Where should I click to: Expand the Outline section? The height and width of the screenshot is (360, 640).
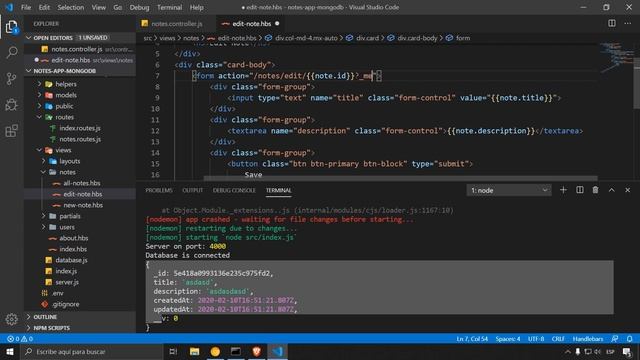click(x=80, y=317)
